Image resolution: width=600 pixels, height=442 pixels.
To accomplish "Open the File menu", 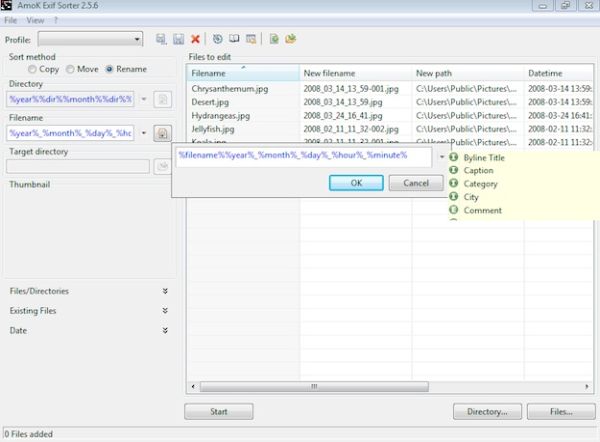I will click(x=11, y=20).
